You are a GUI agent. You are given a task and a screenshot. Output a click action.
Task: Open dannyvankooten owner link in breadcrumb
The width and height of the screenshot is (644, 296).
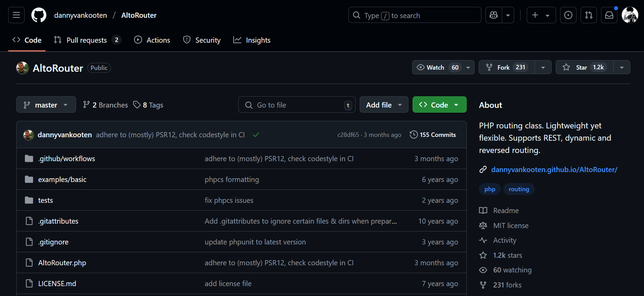click(80, 15)
